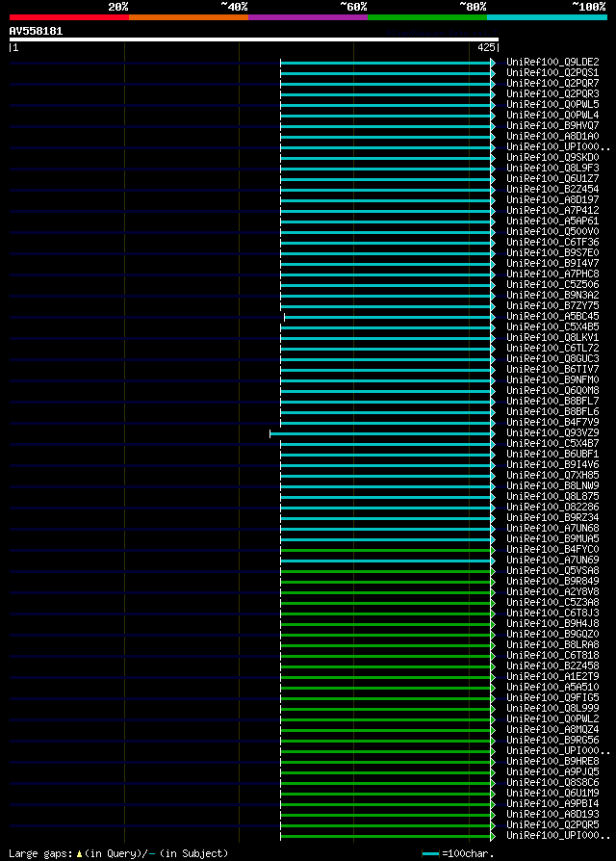Open hit UniRef100_Q2PQS1
Viewport: 616px width, 861px height.
(552, 72)
